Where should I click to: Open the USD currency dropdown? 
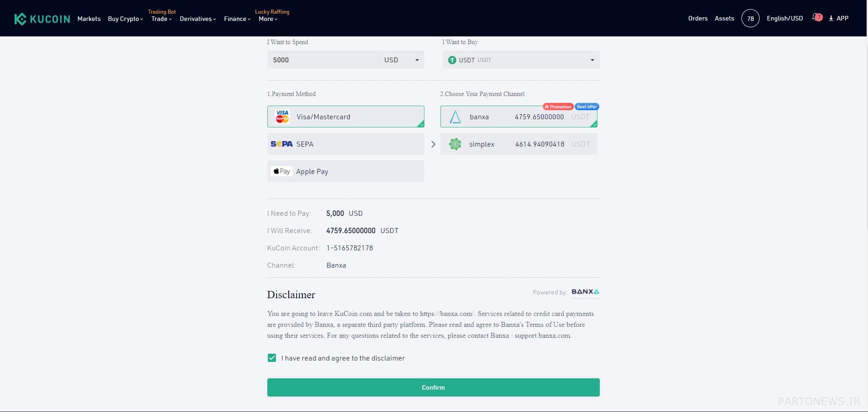point(401,60)
